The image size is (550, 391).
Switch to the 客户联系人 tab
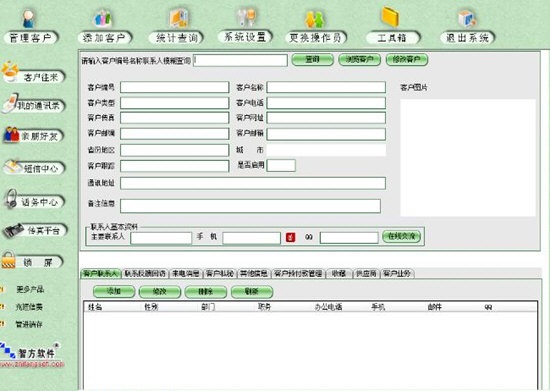coord(101,274)
